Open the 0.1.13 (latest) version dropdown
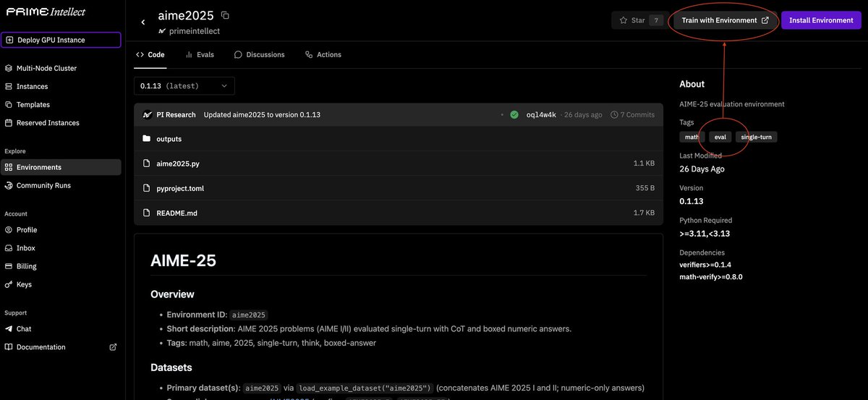Image resolution: width=868 pixels, height=400 pixels. tap(184, 86)
